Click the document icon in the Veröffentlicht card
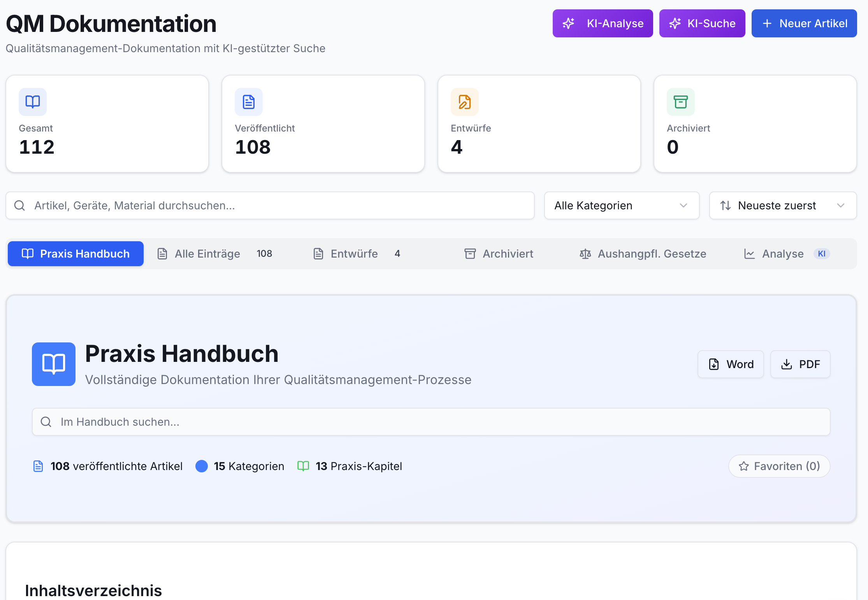This screenshot has height=600, width=868. tap(249, 102)
